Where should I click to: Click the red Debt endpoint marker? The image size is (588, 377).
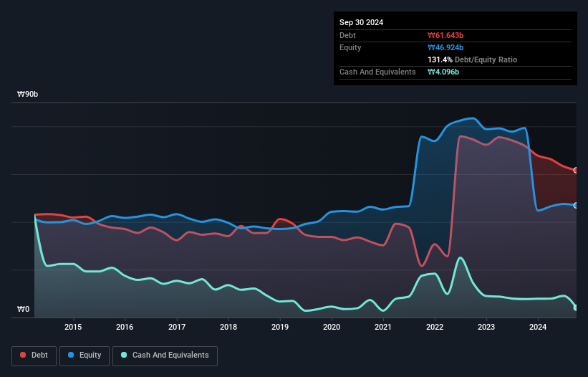coord(576,171)
